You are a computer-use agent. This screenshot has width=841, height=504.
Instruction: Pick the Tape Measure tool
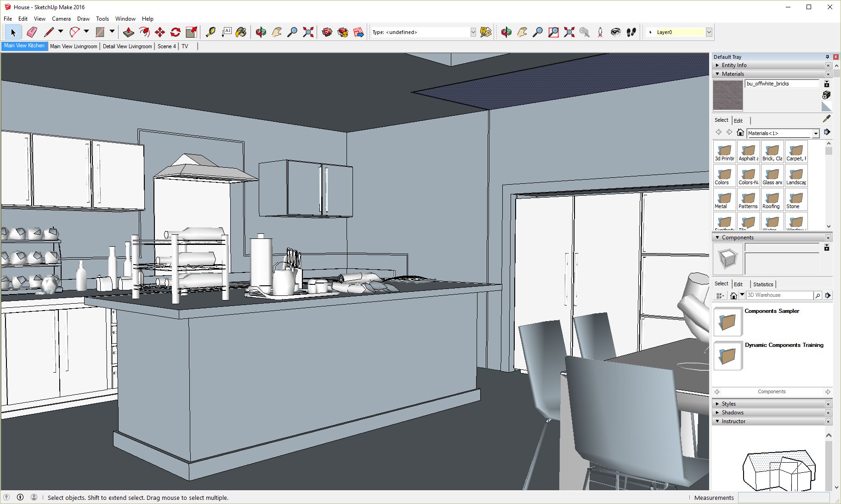(x=210, y=32)
